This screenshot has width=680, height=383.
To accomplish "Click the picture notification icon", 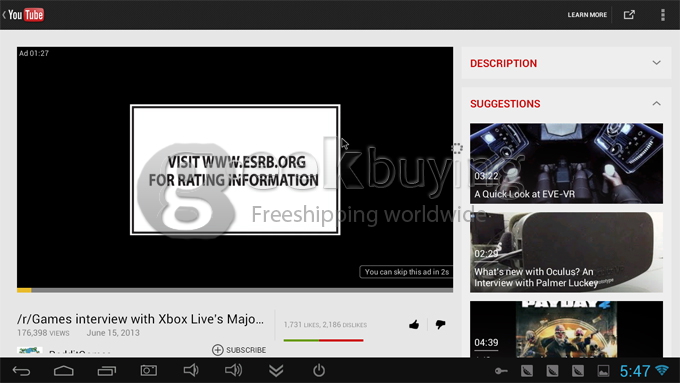I will point(603,371).
